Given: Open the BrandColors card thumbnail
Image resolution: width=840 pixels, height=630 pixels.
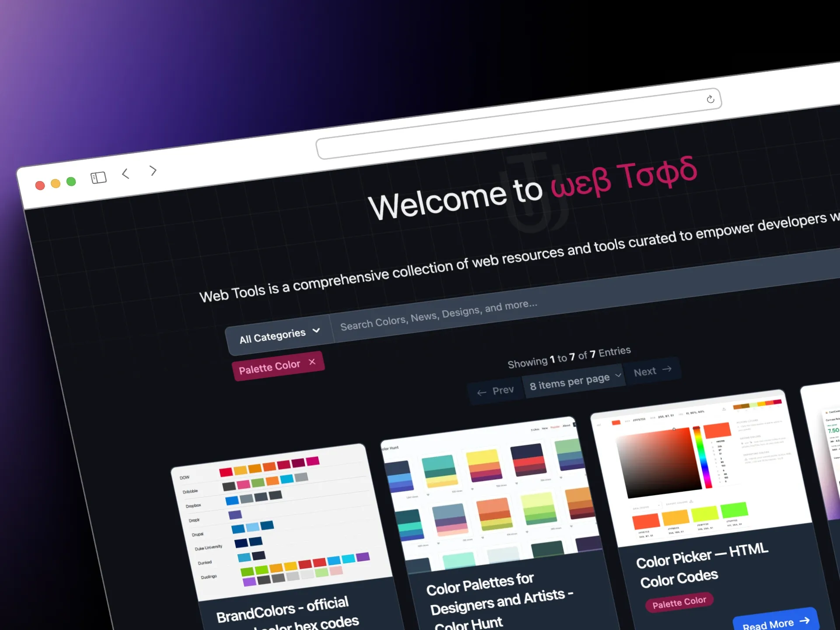Looking at the screenshot, I should pos(281,522).
